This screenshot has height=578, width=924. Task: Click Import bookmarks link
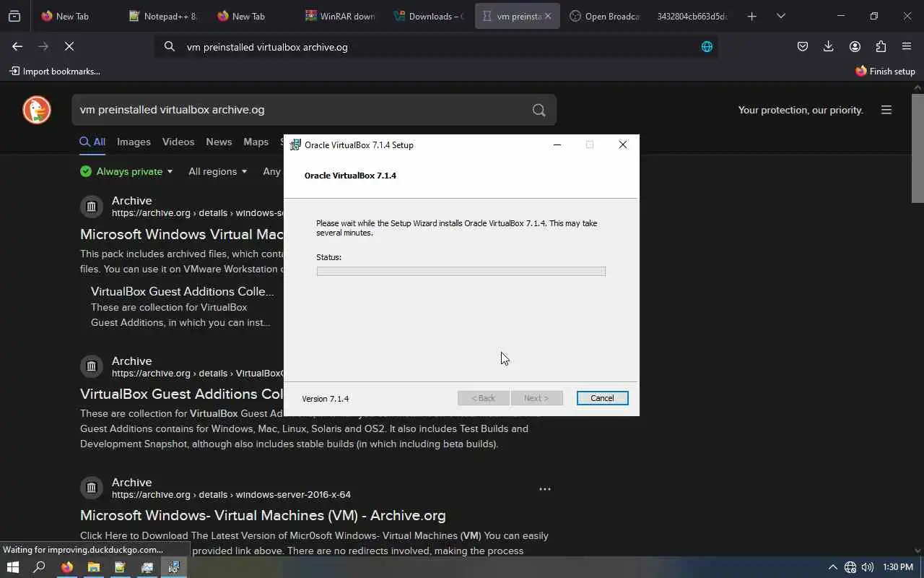(x=55, y=71)
